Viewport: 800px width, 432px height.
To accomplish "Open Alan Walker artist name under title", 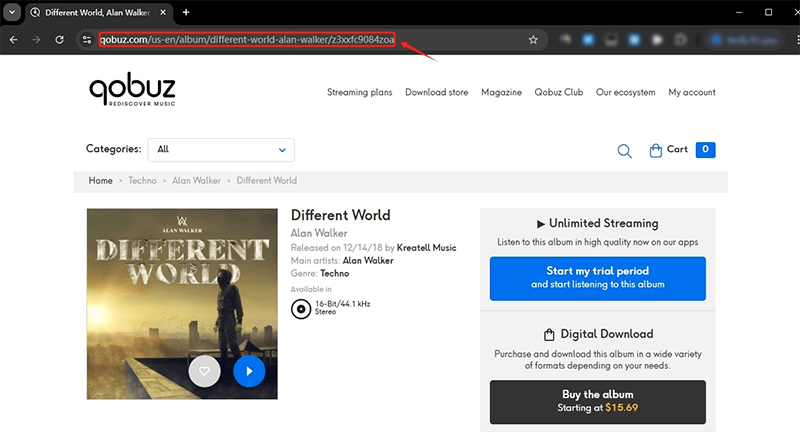I will 319,233.
